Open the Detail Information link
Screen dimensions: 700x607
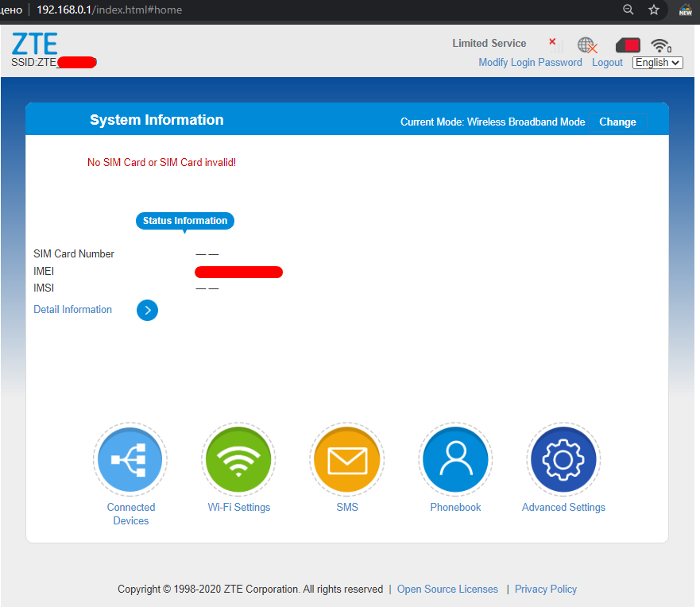click(x=73, y=310)
